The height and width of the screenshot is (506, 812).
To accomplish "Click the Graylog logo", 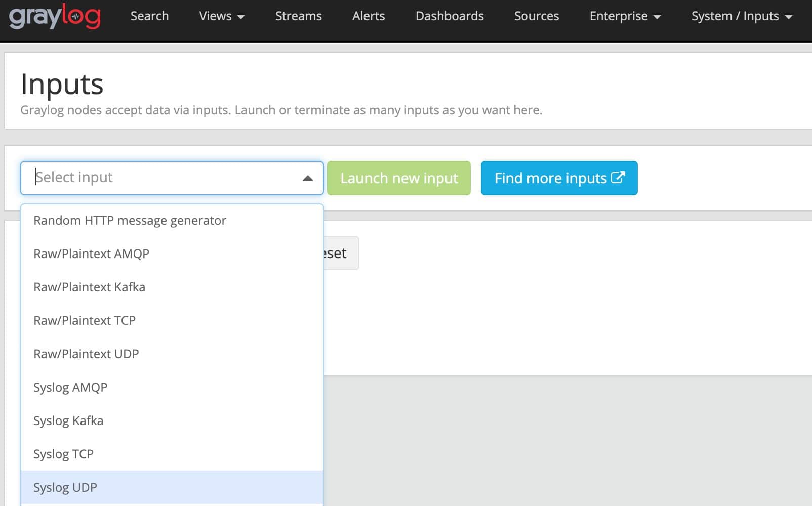I will tap(55, 16).
